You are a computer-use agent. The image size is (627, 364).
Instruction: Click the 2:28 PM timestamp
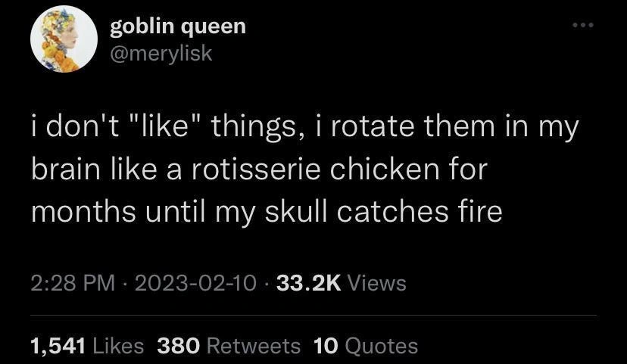point(73,283)
